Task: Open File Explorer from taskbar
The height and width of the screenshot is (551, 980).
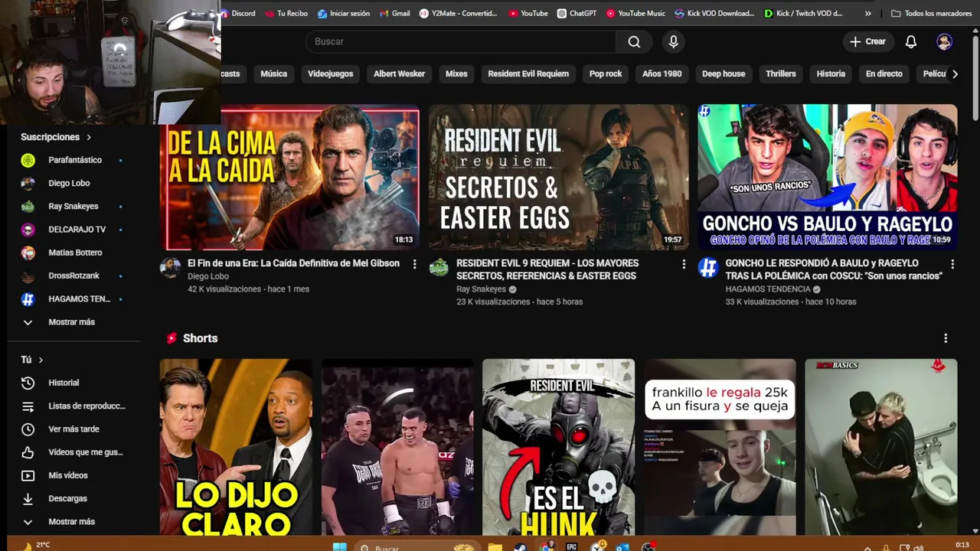Action: [x=495, y=546]
